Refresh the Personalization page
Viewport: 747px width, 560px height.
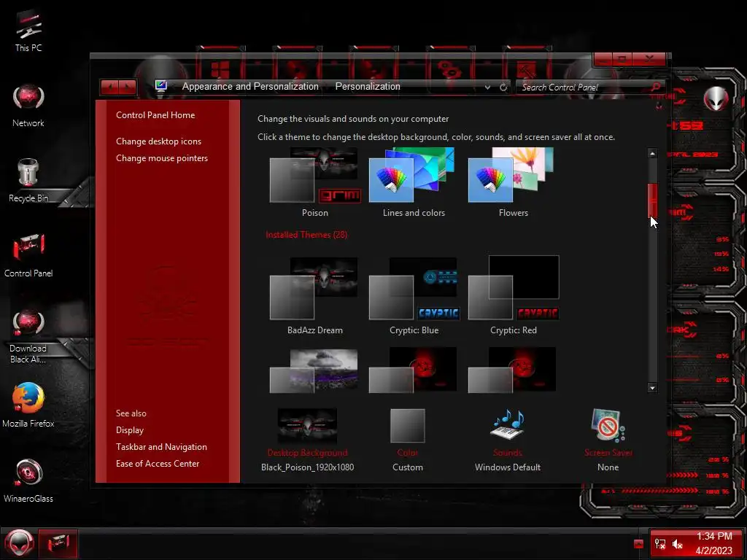click(x=503, y=87)
